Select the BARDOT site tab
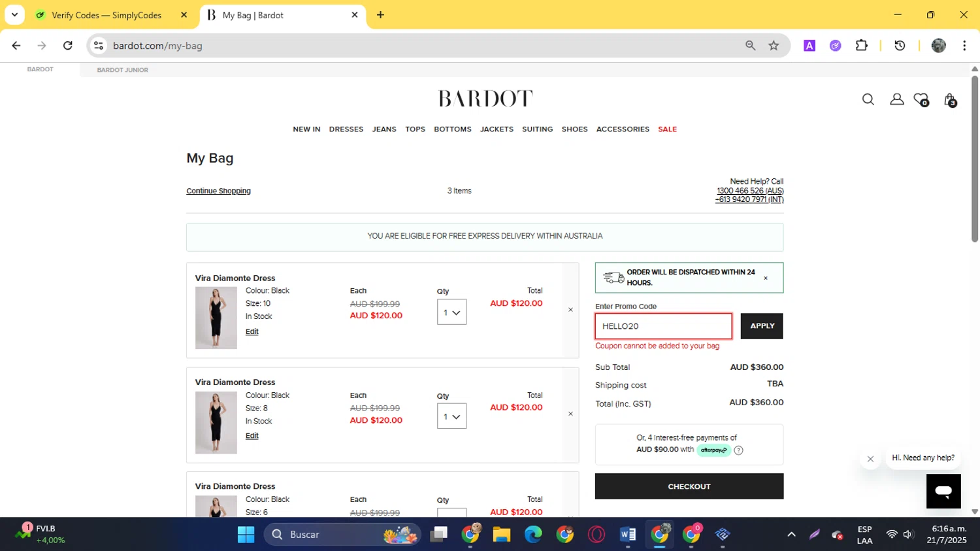This screenshot has height=551, width=980. [x=41, y=69]
